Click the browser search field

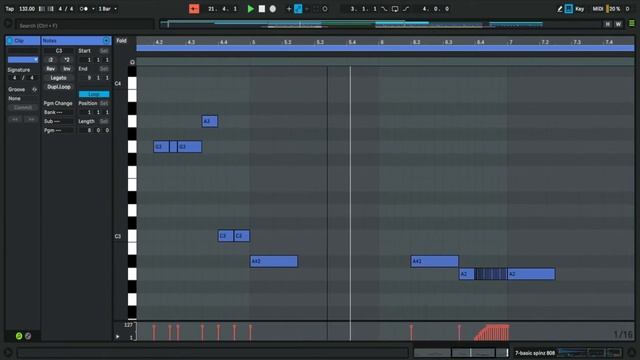click(x=85, y=25)
